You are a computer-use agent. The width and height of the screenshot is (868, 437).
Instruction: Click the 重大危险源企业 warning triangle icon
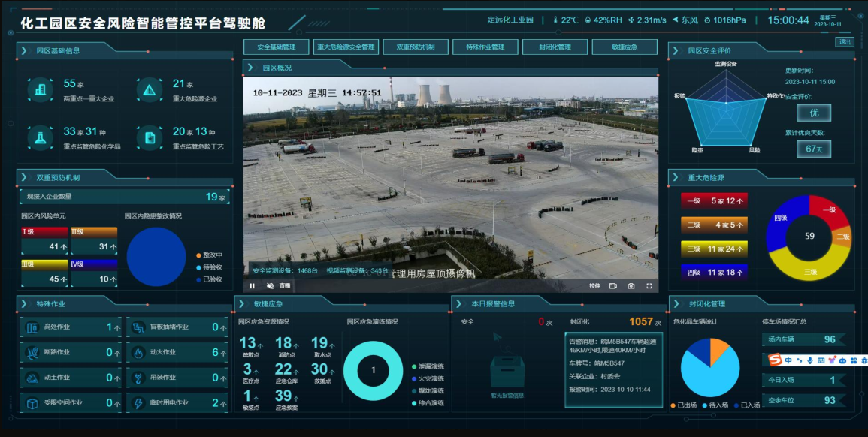[x=150, y=90]
